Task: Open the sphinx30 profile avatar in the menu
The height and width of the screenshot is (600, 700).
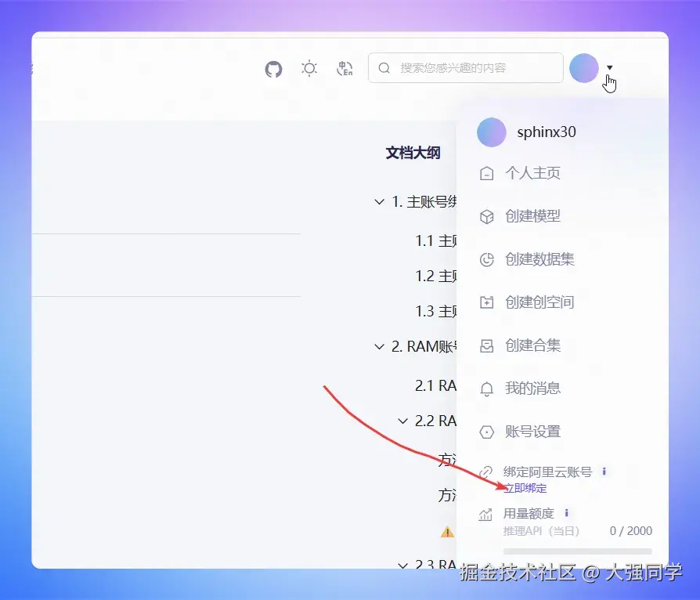Action: coord(492,132)
